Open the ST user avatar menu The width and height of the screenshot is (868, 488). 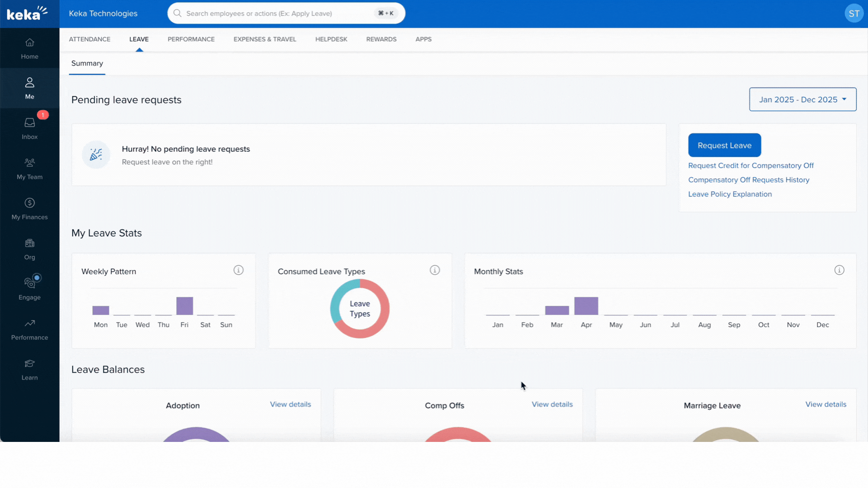[854, 14]
